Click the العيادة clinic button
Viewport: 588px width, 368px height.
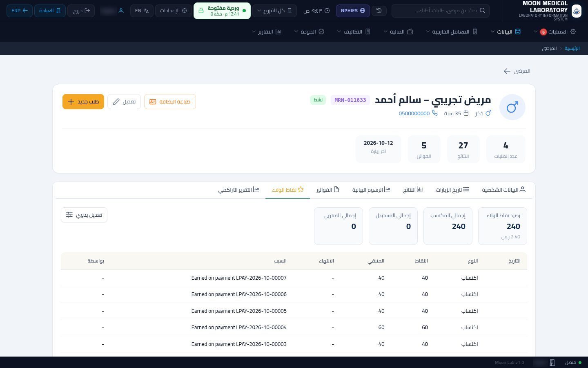coord(50,11)
